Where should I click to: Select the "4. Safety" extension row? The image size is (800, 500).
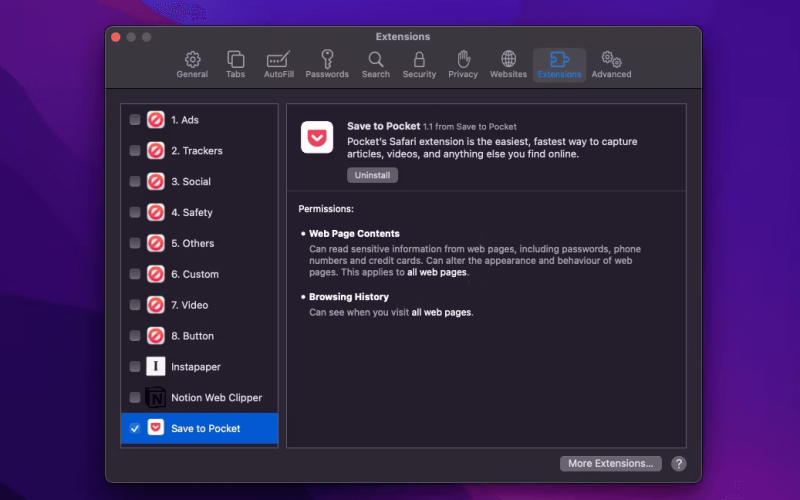[x=199, y=212]
